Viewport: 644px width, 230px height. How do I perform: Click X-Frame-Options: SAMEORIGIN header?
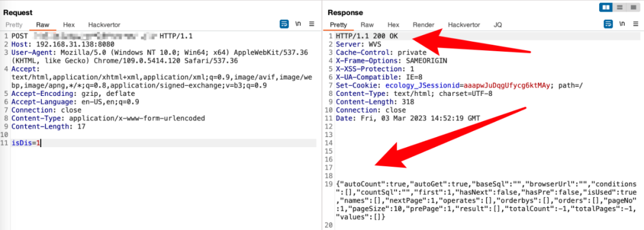[x=391, y=61]
